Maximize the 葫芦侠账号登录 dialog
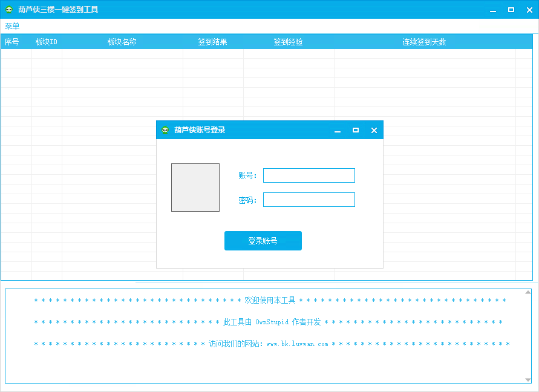This screenshot has height=392, width=539. [356, 130]
